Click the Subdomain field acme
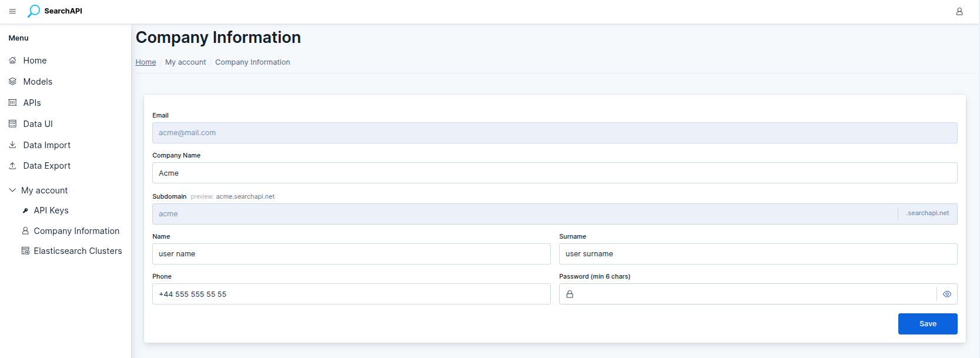The height and width of the screenshot is (358, 980). pos(525,214)
